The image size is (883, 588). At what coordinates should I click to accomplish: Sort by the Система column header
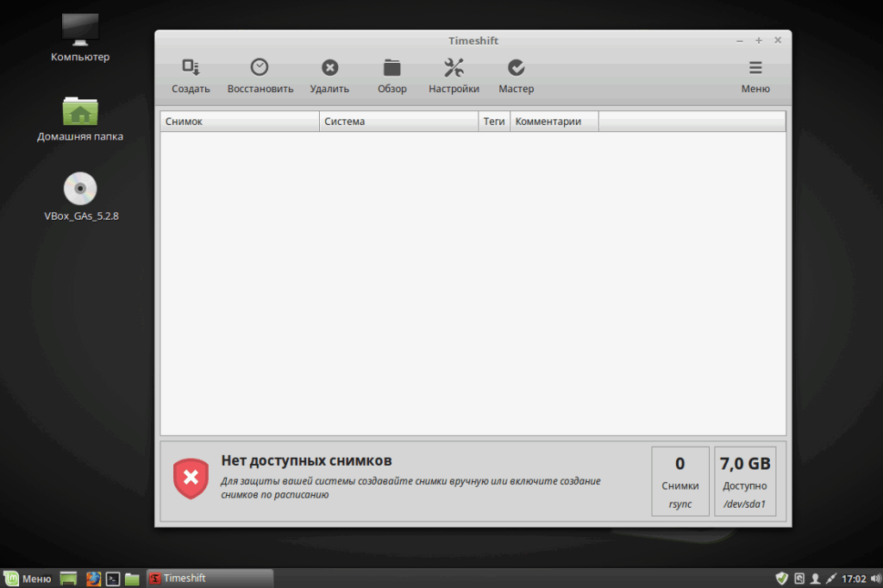(398, 121)
